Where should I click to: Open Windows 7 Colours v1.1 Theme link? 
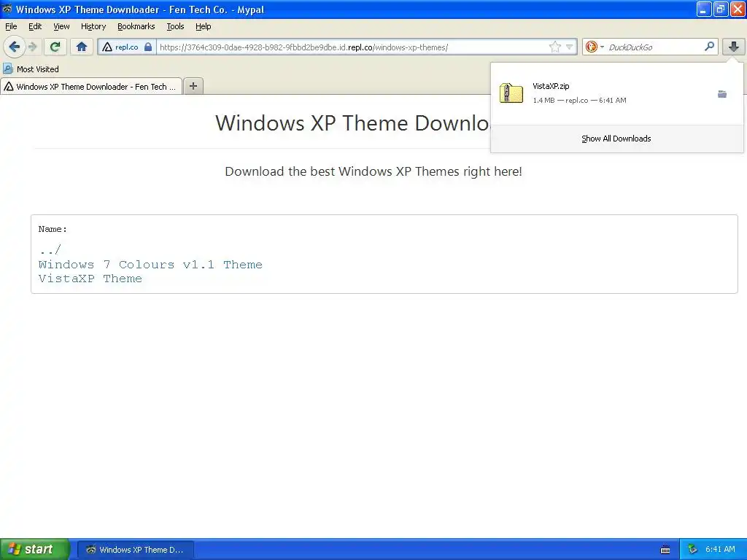tap(150, 264)
